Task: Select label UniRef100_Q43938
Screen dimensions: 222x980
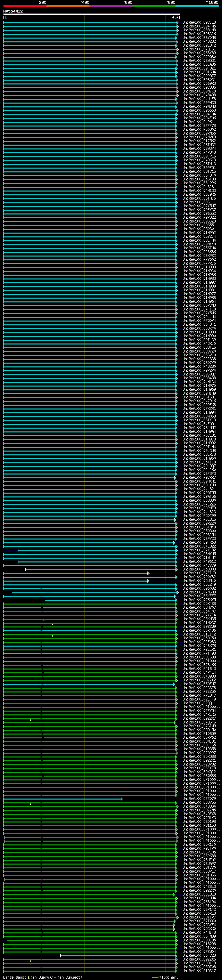Action: pyautogui.click(x=199, y=676)
